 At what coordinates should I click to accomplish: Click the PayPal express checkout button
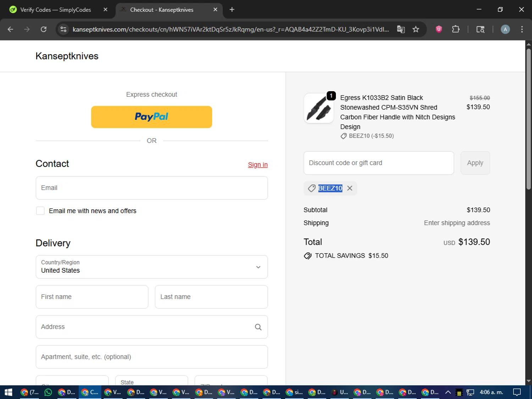pyautogui.click(x=151, y=117)
